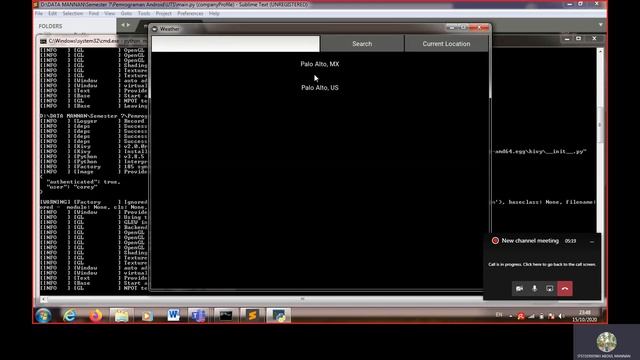This screenshot has width=640, height=360.
Task: Select the Palo Alto, US result
Action: (x=320, y=88)
